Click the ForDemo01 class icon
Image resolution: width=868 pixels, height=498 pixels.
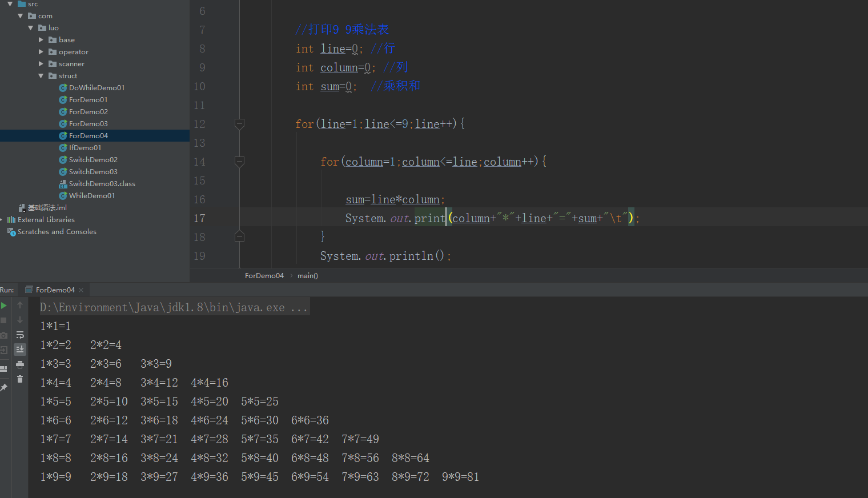pos(63,100)
